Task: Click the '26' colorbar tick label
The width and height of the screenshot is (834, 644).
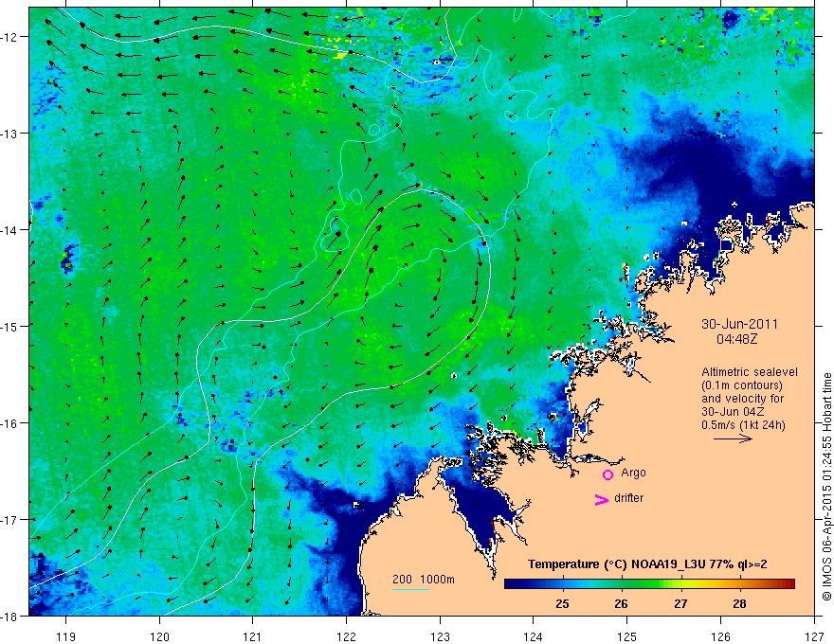Action: click(x=621, y=603)
